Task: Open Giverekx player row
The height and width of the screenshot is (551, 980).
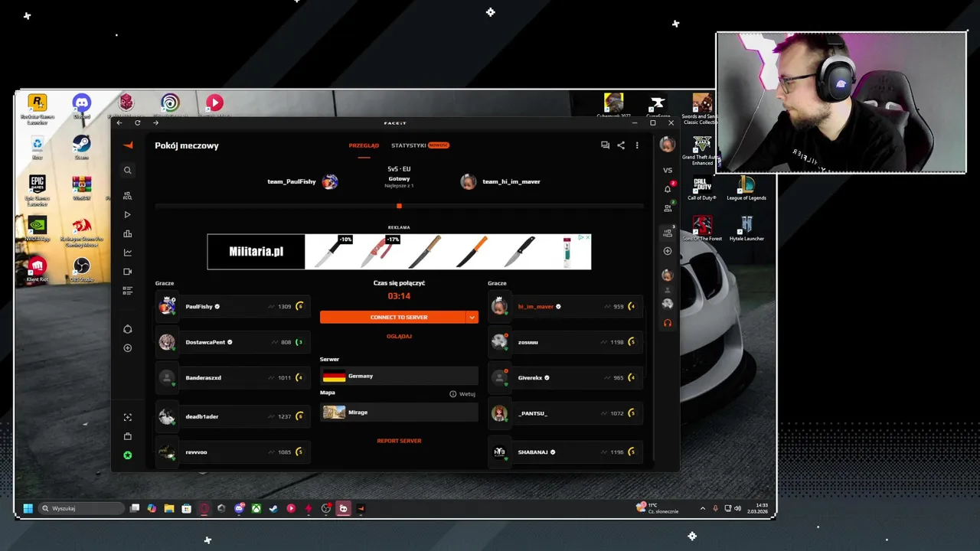Action: [565, 377]
